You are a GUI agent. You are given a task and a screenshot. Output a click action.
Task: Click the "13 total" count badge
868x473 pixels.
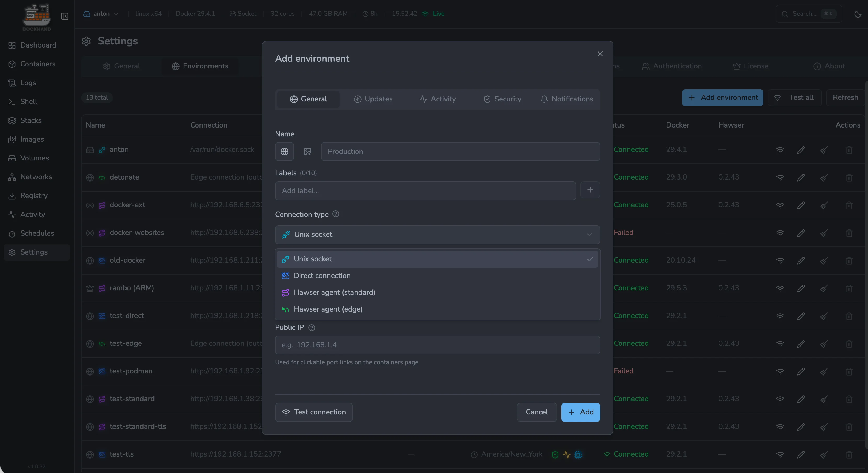coord(97,98)
